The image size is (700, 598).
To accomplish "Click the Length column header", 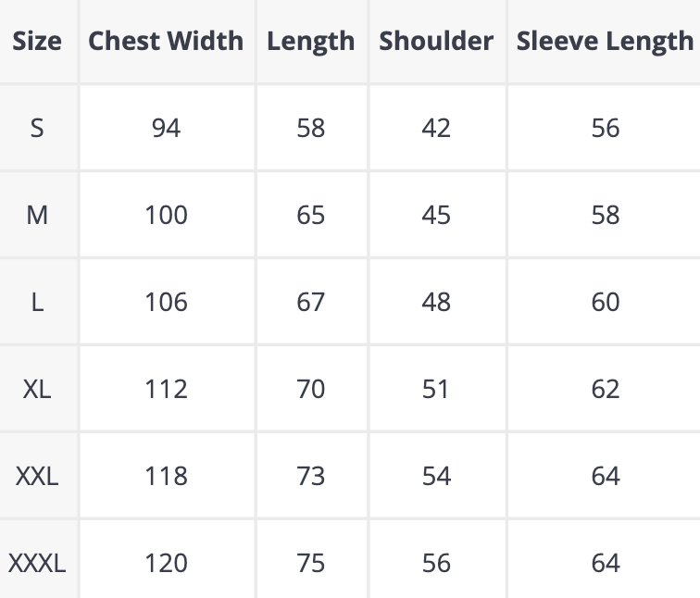I will click(311, 41).
